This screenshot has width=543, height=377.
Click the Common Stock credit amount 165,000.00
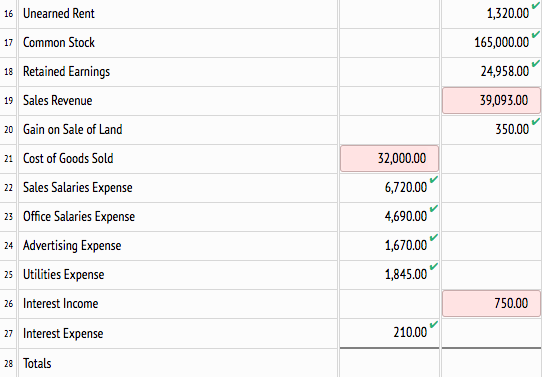point(501,43)
